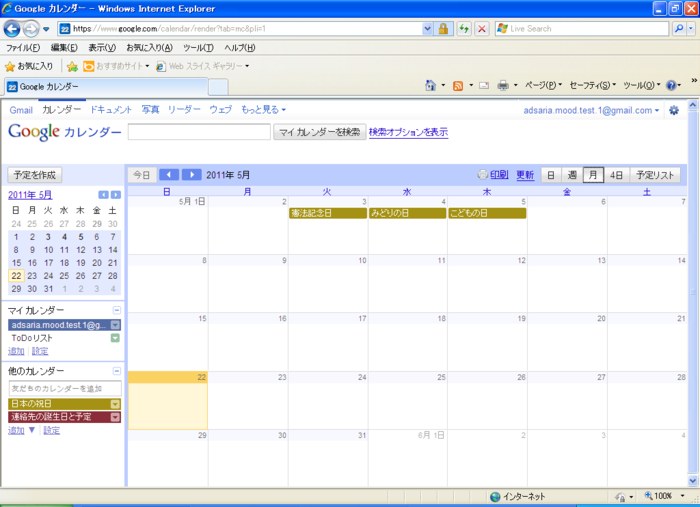Click the 予定を作成 button

coord(35,175)
